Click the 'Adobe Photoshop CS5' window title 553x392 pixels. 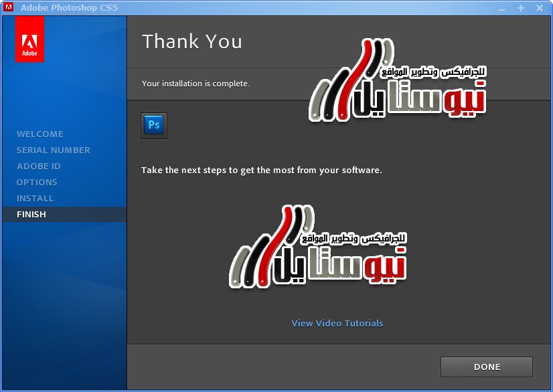pyautogui.click(x=69, y=7)
